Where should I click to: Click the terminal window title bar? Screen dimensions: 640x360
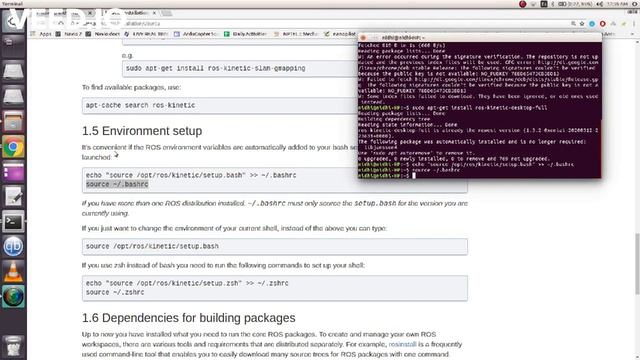[480, 38]
